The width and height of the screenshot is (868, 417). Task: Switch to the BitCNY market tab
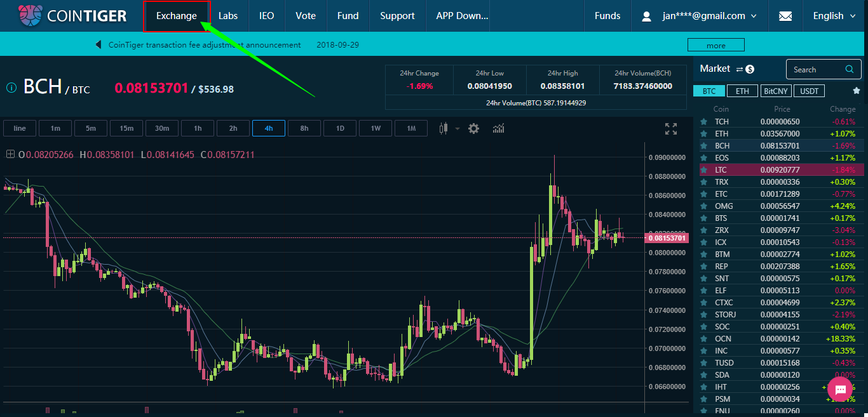775,91
